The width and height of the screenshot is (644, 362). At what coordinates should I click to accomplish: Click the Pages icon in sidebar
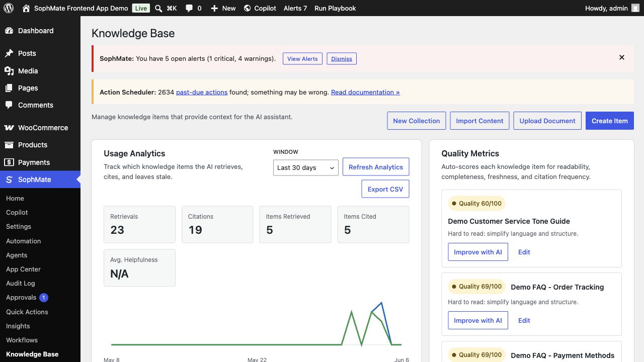[x=9, y=88]
